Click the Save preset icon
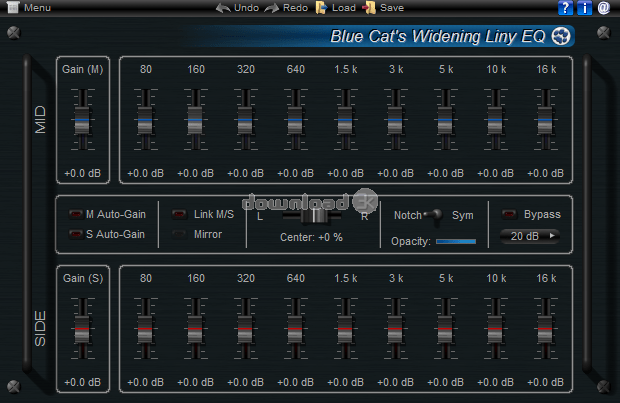The image size is (620, 403). [369, 8]
